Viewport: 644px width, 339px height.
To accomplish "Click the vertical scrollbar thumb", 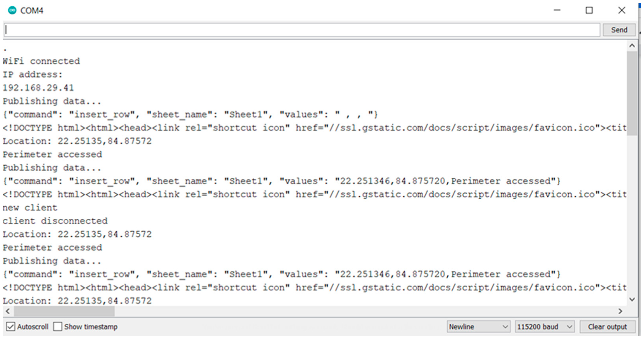I will tap(632, 93).
